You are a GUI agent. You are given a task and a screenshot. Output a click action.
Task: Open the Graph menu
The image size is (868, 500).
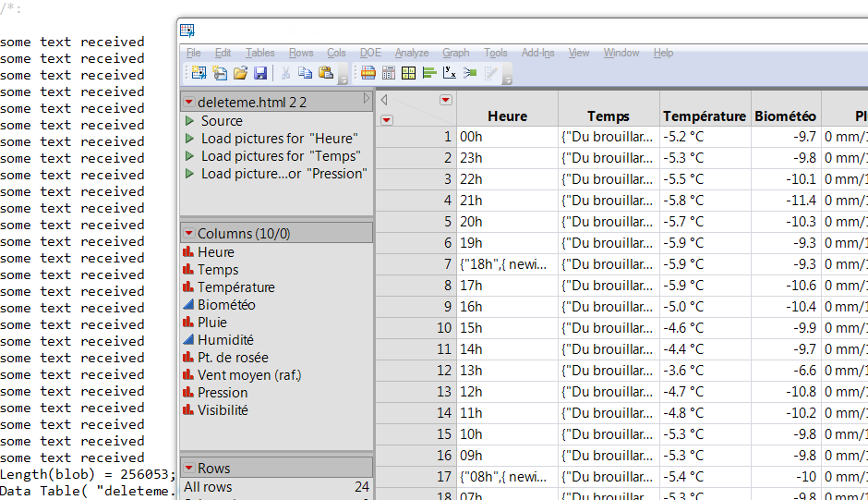(x=455, y=53)
